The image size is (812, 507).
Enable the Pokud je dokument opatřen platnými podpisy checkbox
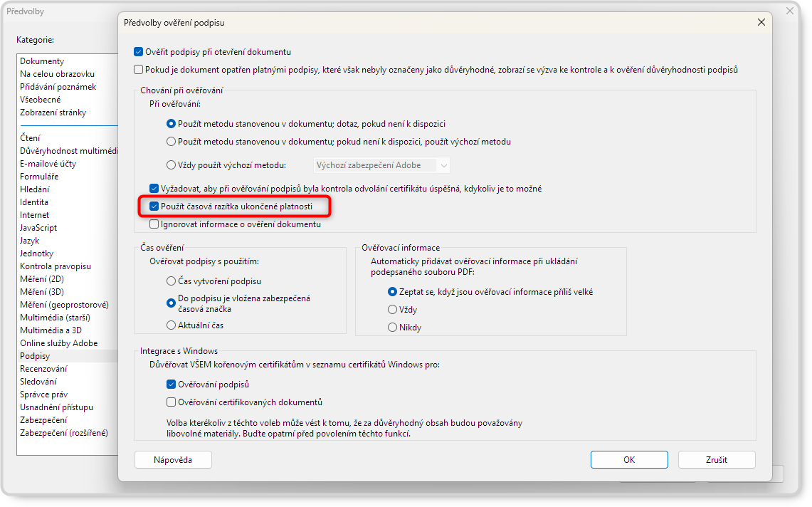tap(138, 70)
